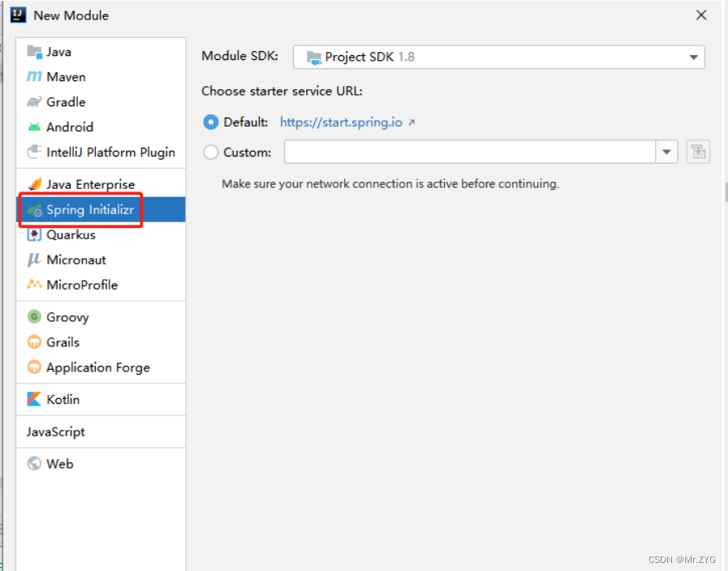Screen dimensions: 728x571
Task: Choose Gradle in the module list
Action: (101, 101)
